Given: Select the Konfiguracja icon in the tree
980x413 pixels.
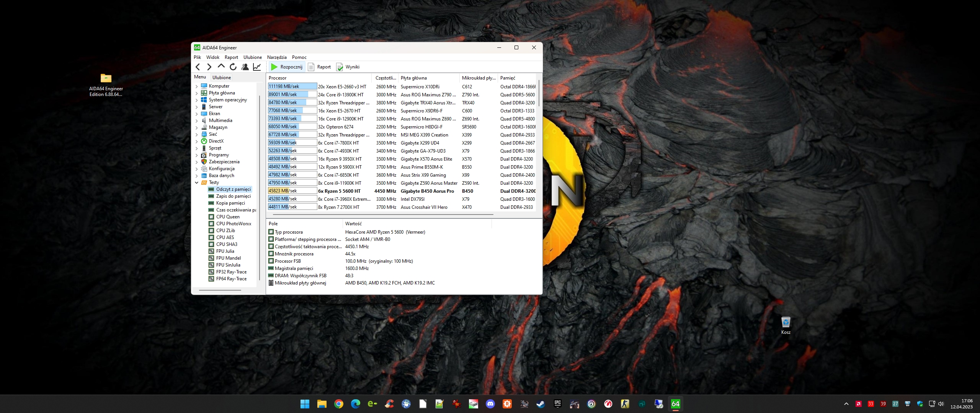Looking at the screenshot, I should (x=204, y=169).
